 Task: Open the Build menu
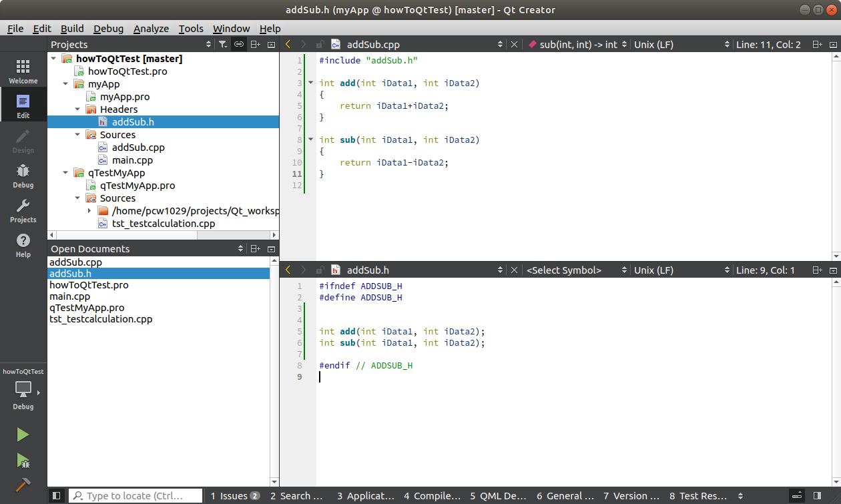(x=72, y=29)
